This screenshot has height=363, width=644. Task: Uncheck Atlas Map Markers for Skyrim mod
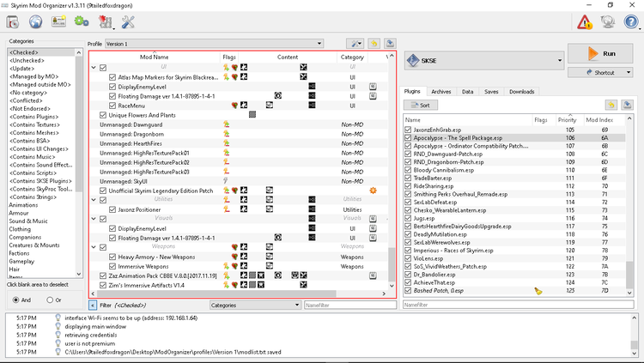click(112, 77)
